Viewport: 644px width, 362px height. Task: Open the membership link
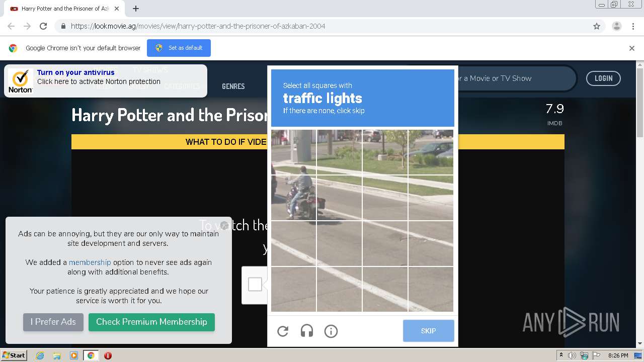[90, 262]
